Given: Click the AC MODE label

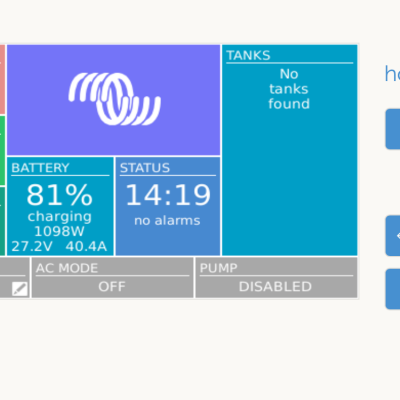Looking at the screenshot, I should (67, 268).
